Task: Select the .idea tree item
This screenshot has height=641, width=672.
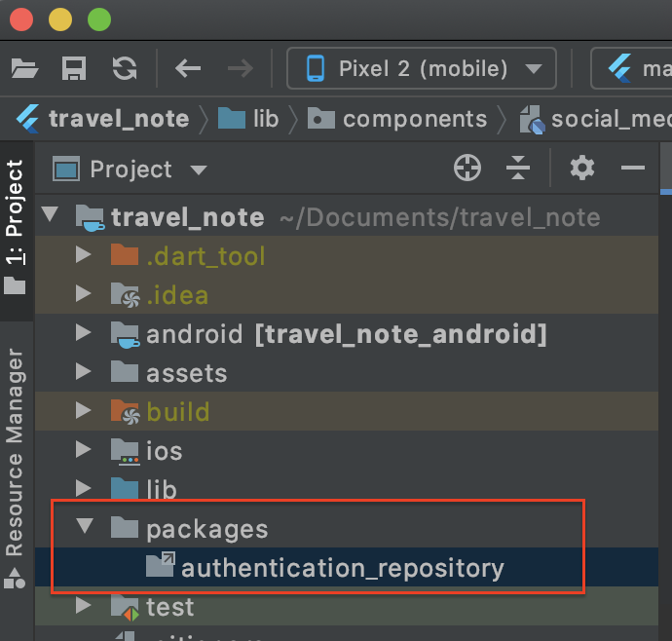Action: pyautogui.click(x=347, y=294)
